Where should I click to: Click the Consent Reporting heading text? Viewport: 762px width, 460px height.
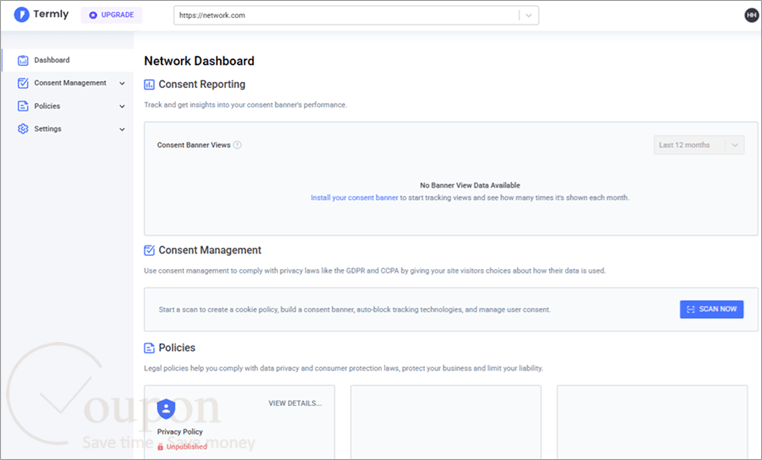(x=202, y=85)
